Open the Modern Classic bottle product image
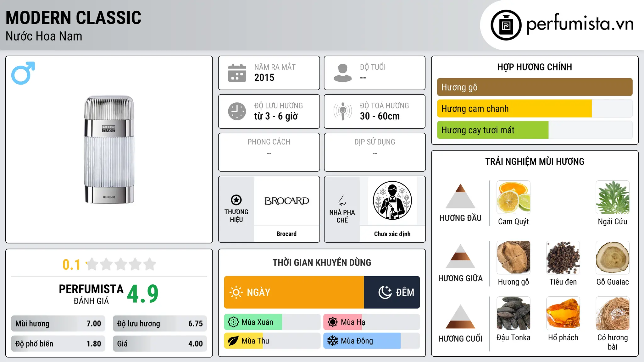Image resolution: width=644 pixels, height=362 pixels. (109, 150)
